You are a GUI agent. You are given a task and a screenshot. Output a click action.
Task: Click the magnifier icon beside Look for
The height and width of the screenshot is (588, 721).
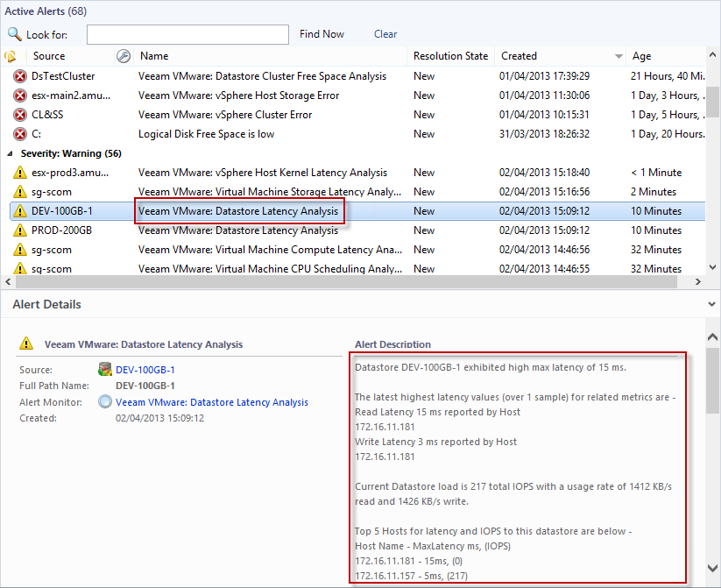click(x=15, y=34)
